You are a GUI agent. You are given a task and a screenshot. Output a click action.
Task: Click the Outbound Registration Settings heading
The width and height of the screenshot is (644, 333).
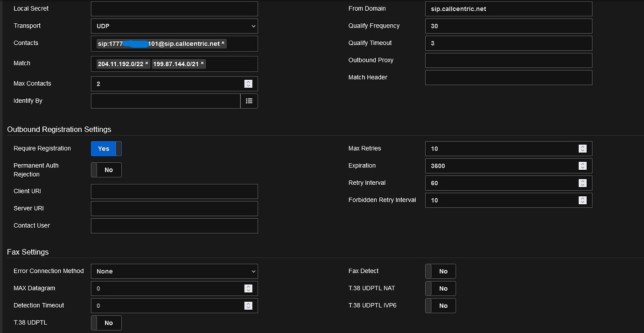(x=59, y=129)
